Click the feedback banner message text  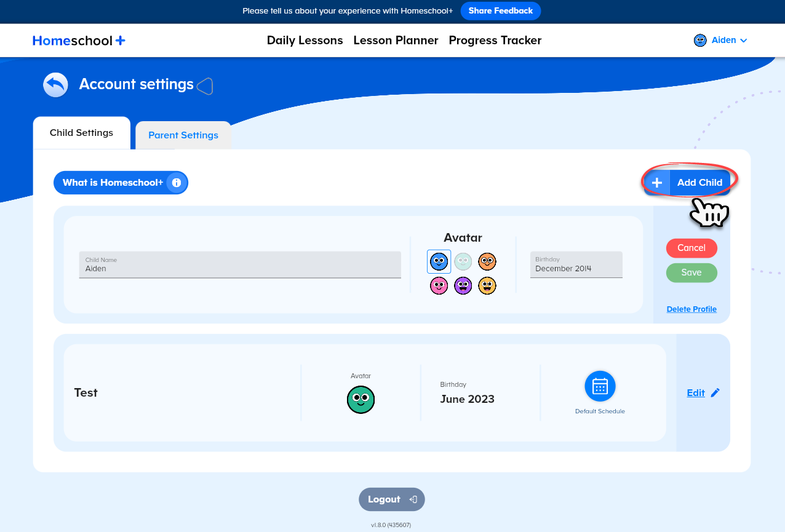[x=348, y=11]
